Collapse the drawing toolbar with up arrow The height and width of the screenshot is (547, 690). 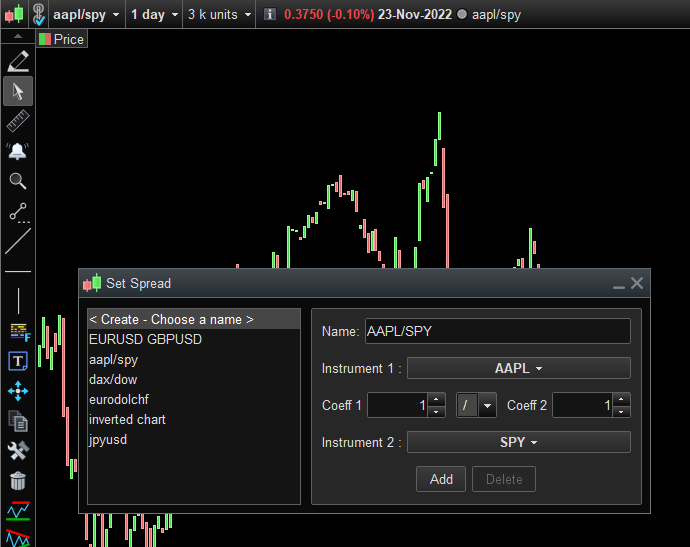click(x=18, y=37)
